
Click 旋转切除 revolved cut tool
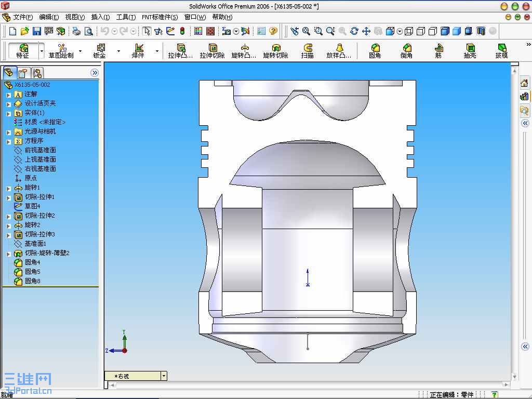click(275, 51)
